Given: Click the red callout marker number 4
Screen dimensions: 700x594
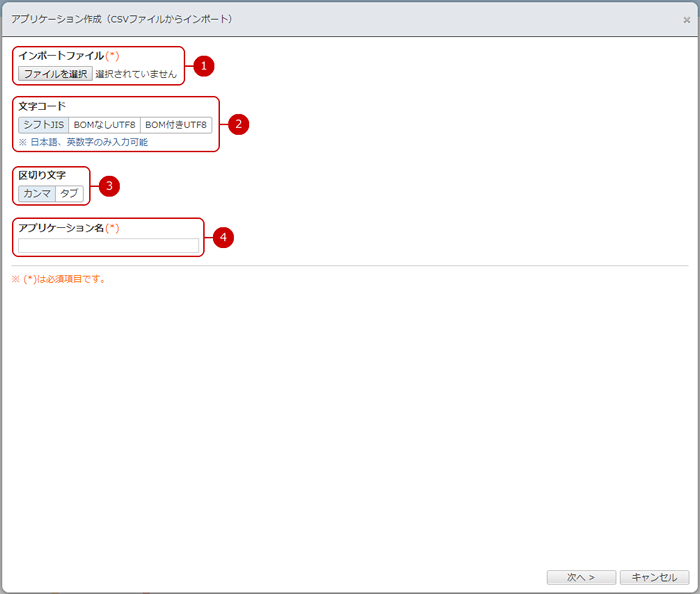Looking at the screenshot, I should (x=224, y=237).
